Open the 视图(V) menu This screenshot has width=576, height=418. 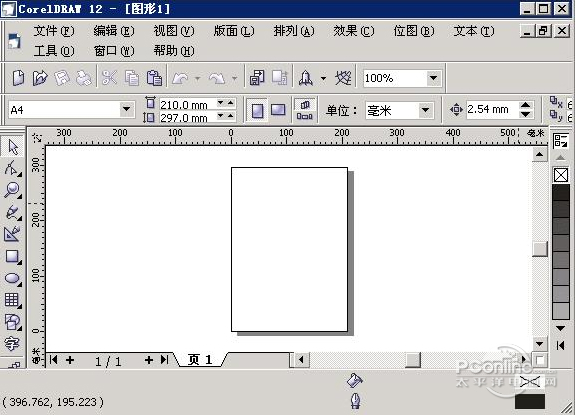click(173, 31)
